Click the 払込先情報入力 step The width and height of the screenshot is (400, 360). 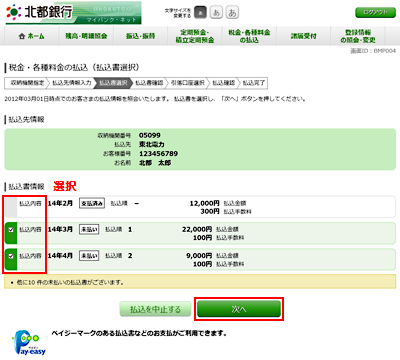point(71,83)
